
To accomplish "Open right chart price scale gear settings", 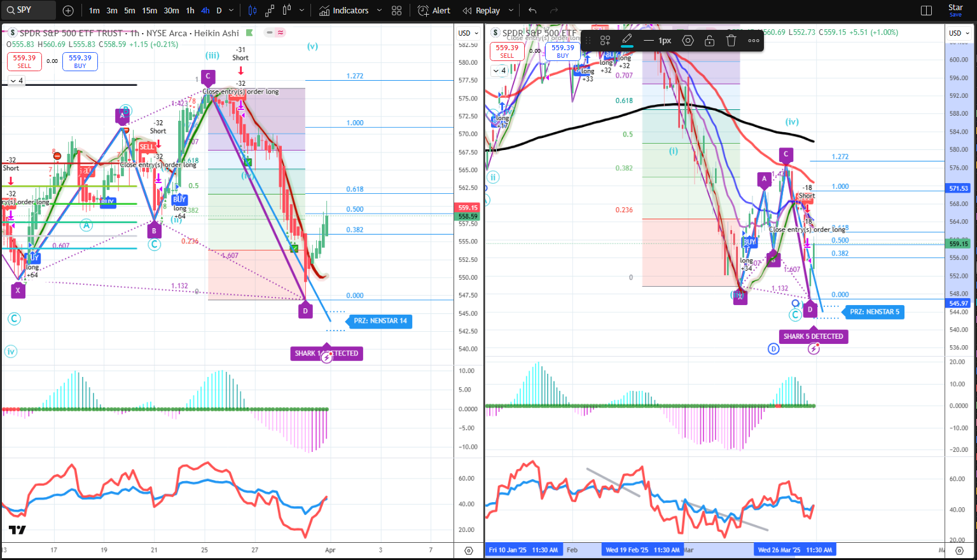I will (x=959, y=550).
